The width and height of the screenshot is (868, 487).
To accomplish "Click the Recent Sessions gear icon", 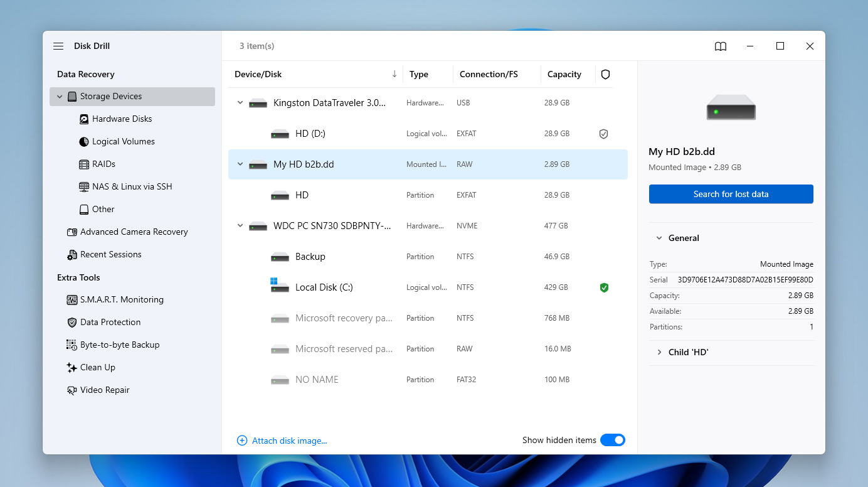I will click(x=72, y=255).
